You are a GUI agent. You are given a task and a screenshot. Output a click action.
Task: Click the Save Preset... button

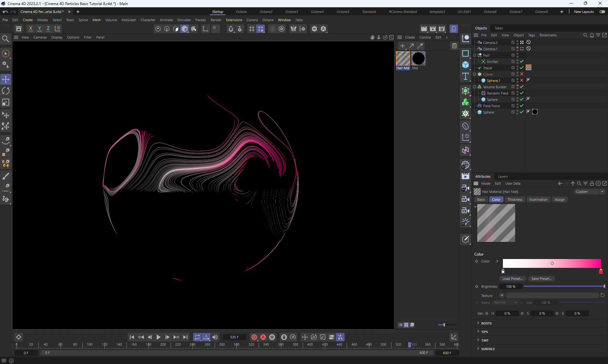point(541,279)
